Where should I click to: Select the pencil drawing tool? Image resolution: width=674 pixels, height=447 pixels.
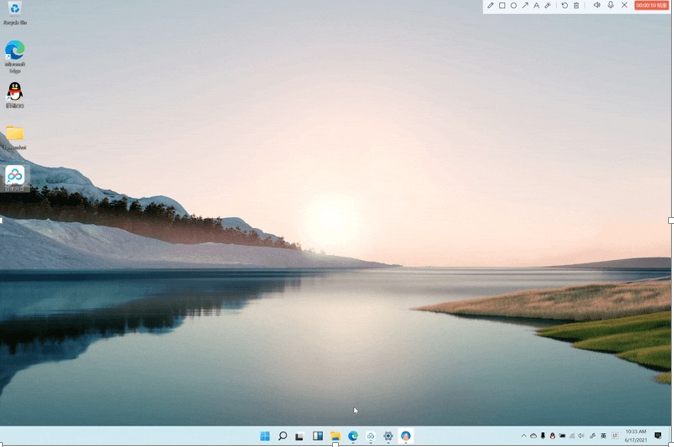pyautogui.click(x=490, y=6)
